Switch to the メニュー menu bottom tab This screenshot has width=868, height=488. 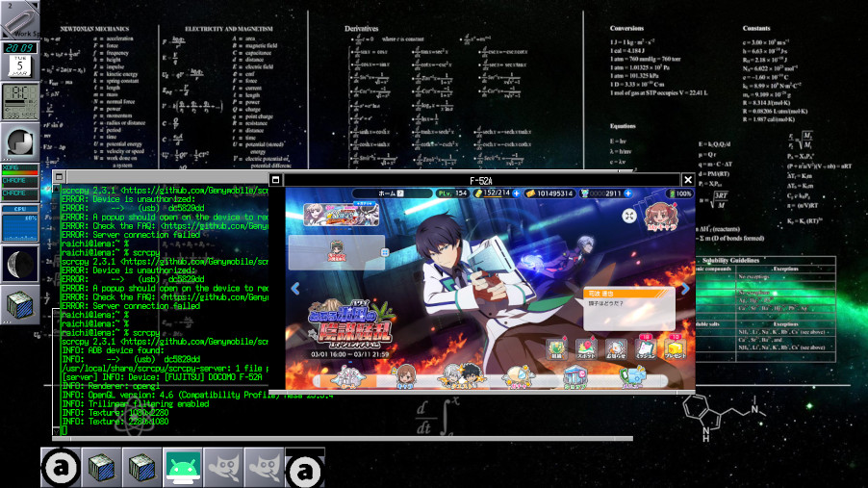click(631, 377)
